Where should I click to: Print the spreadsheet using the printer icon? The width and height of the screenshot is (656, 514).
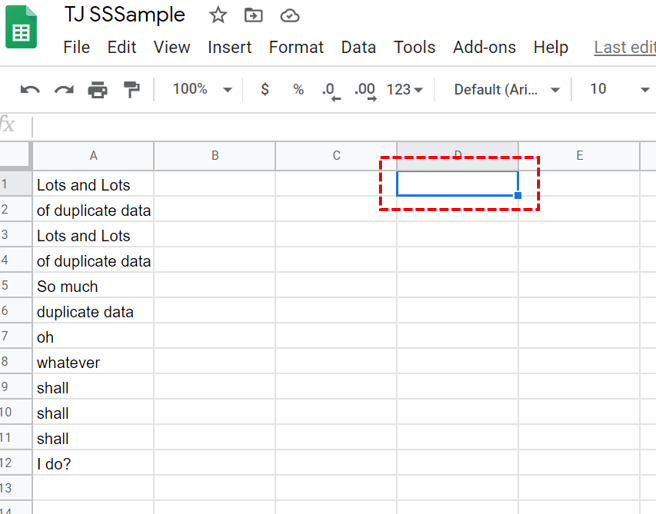pyautogui.click(x=97, y=90)
